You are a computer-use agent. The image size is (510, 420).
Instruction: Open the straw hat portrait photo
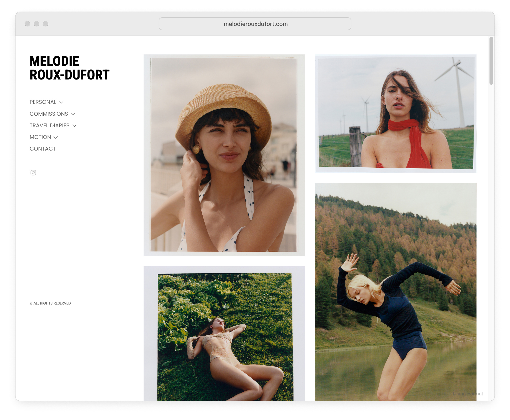[x=224, y=155]
